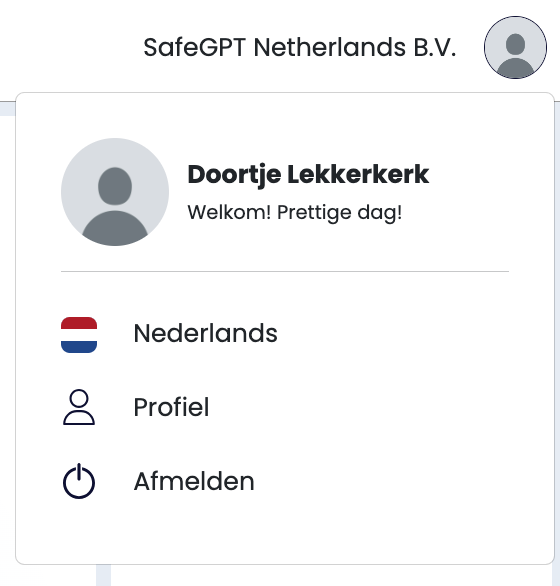The height and width of the screenshot is (586, 560).
Task: Click the head shape of the large avatar
Action: 115,186
